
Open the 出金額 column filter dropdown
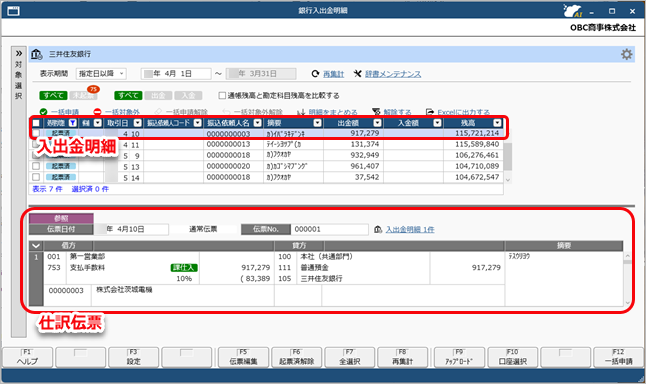click(377, 123)
